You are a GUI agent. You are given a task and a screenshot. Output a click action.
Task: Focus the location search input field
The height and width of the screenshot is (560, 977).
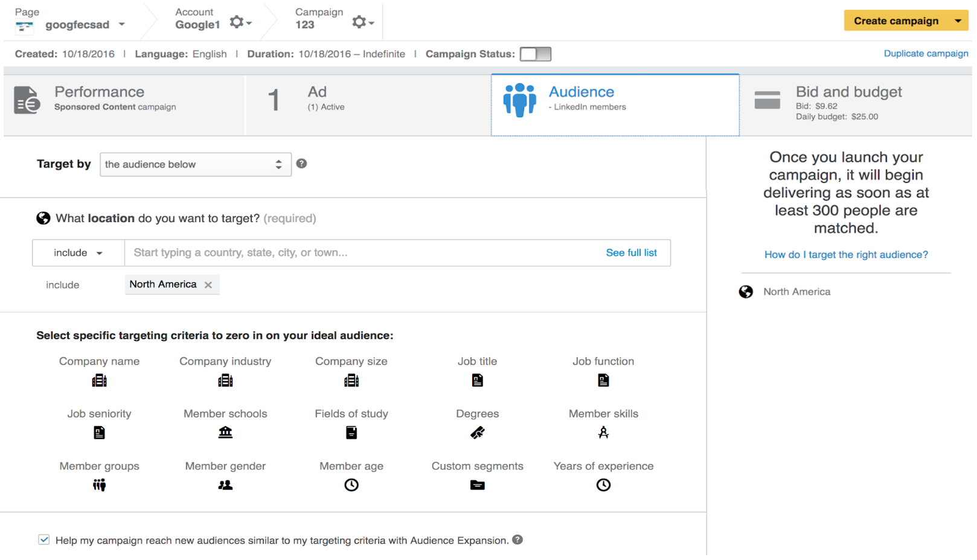click(x=362, y=253)
